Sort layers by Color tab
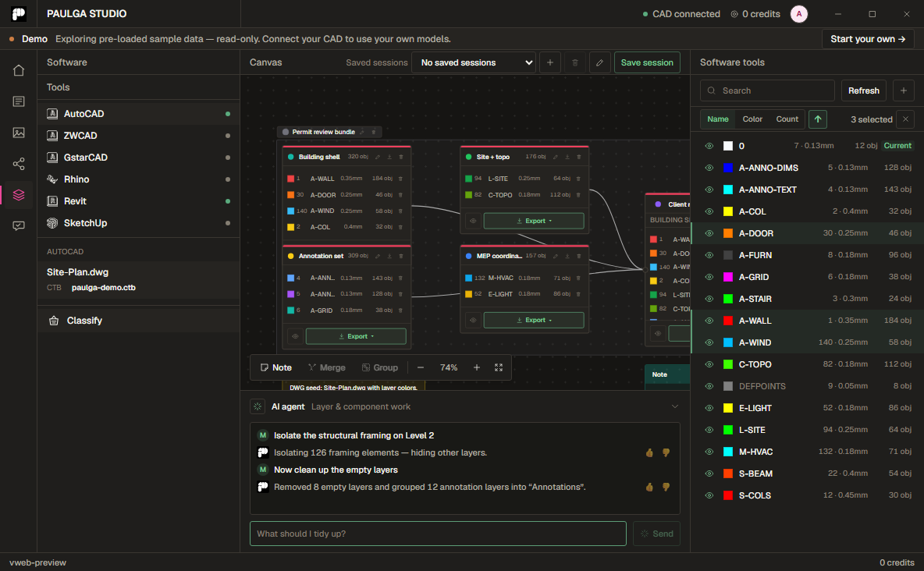Viewport: 924px width, 571px height. click(x=752, y=119)
